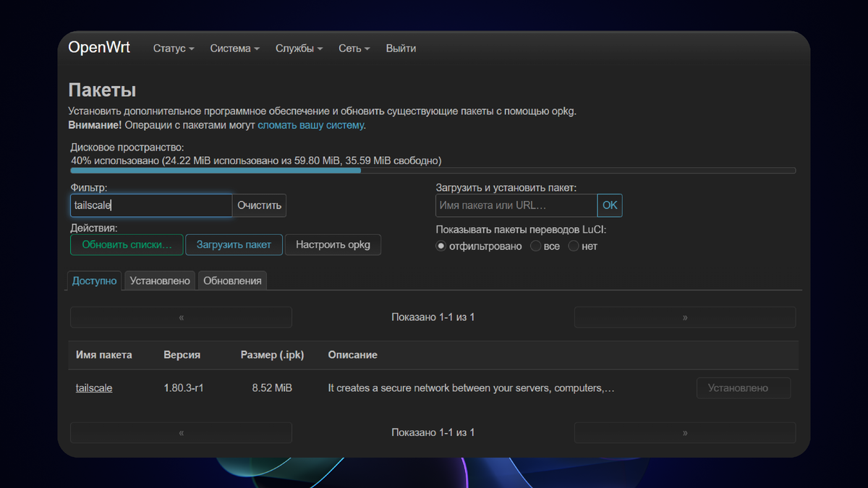Click the Имя пакета column header
868x488 pixels.
tap(104, 355)
